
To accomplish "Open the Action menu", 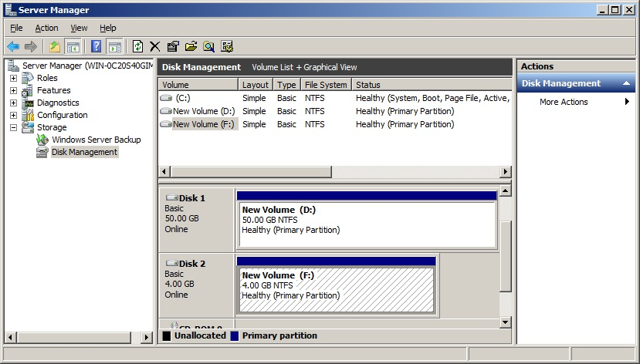I will click(x=46, y=28).
